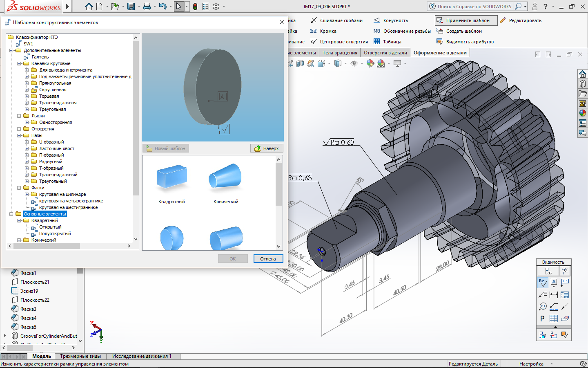588x368 pixels.
Task: Toggle Rz roughness visibility in Видимость panel
Action: 542,282
